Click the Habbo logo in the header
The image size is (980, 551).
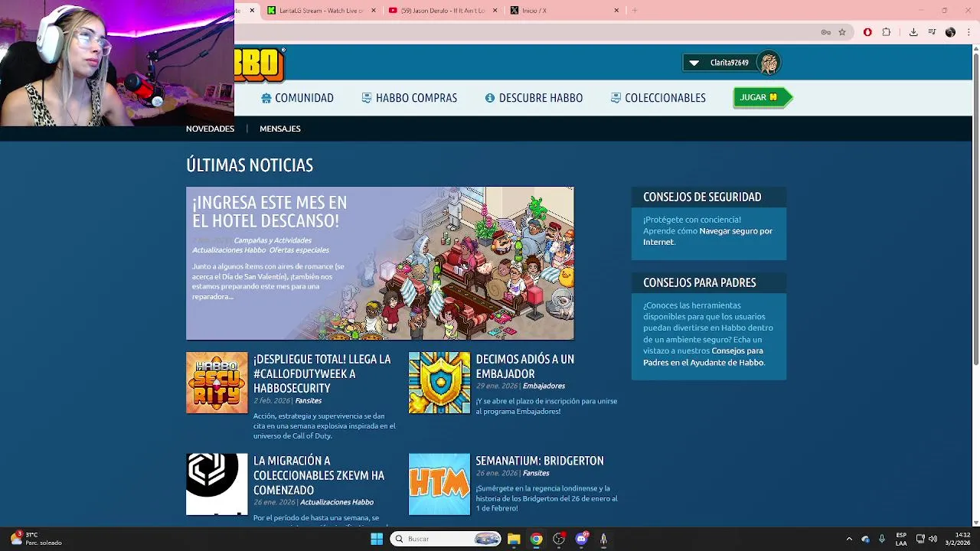(260, 64)
